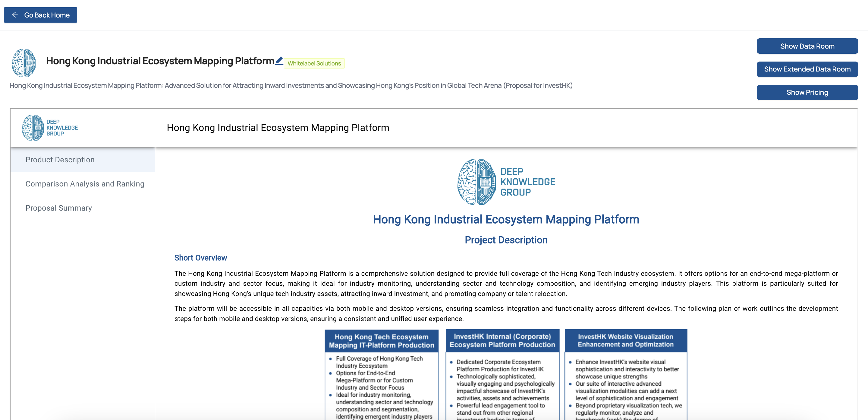Image resolution: width=868 pixels, height=420 pixels.
Task: Click InvestHK Website Visualization Enhancement card header
Action: pyautogui.click(x=625, y=341)
